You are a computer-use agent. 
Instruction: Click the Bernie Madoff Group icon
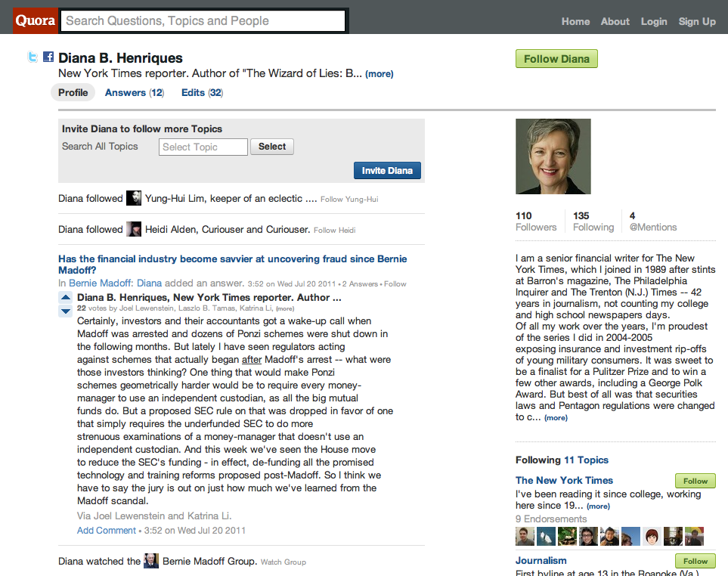[151, 561]
